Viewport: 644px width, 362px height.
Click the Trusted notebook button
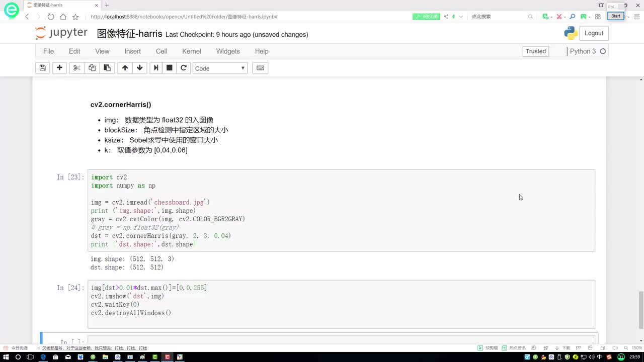click(x=536, y=51)
